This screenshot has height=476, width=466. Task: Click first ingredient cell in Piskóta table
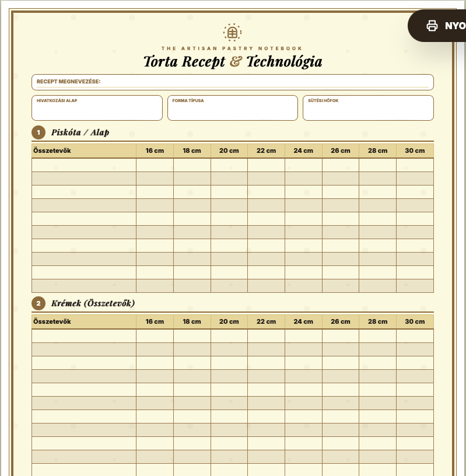[84, 165]
